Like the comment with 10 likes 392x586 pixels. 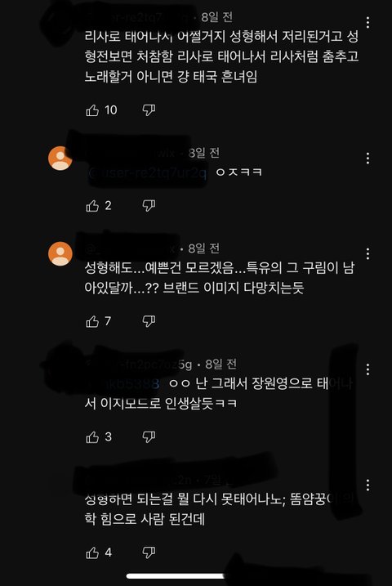(x=92, y=110)
